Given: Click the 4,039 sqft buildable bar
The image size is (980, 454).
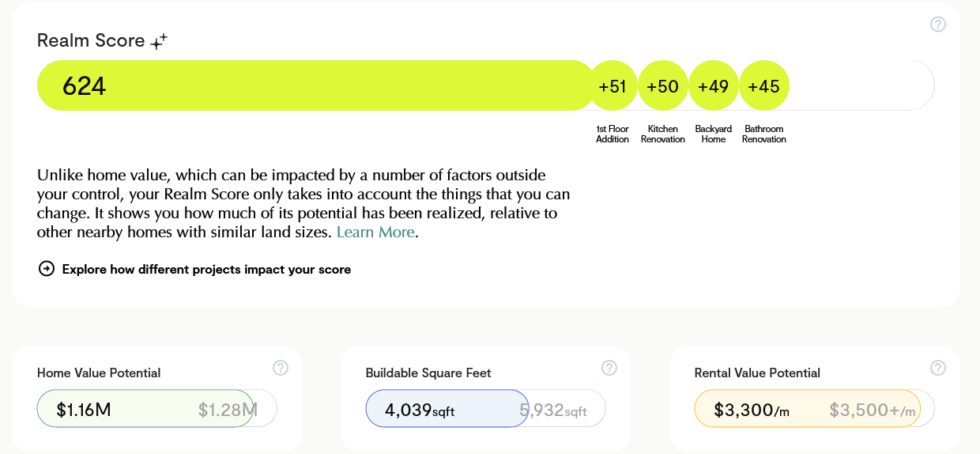Looking at the screenshot, I should (445, 409).
